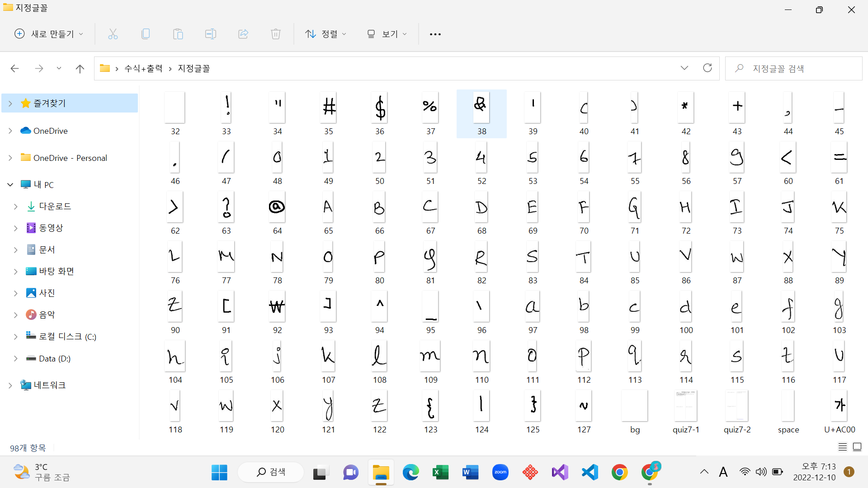Viewport: 868px width, 488px height.
Task: Select the file thumbnail named 64
Action: pyautogui.click(x=277, y=208)
